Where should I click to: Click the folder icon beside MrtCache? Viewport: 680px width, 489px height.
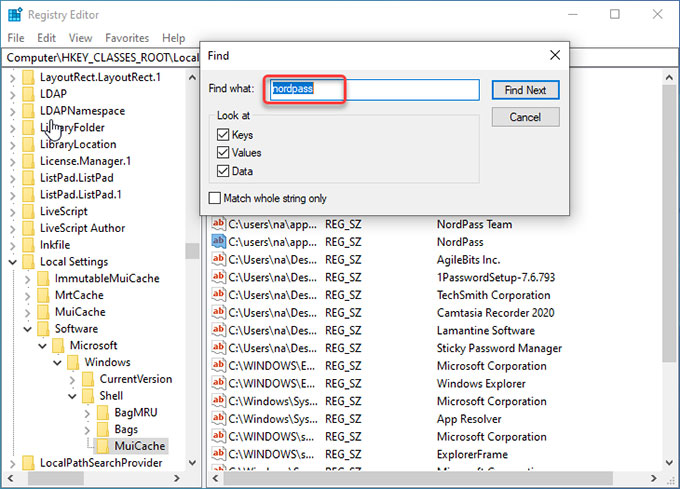tap(43, 296)
